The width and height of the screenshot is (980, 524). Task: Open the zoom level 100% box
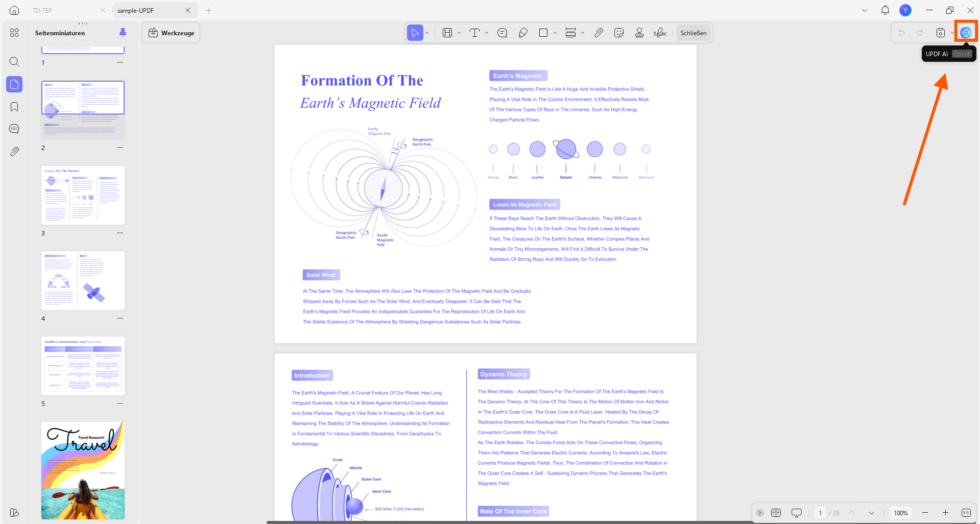pos(901,513)
